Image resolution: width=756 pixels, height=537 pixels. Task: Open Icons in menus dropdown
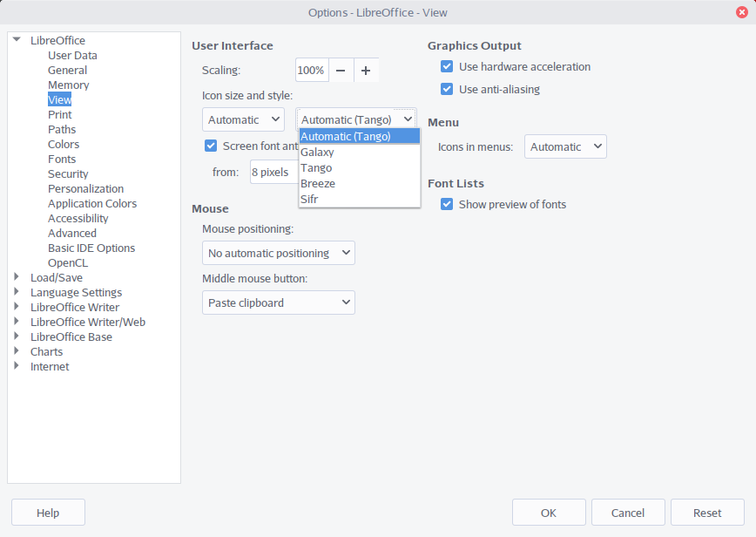click(x=565, y=146)
